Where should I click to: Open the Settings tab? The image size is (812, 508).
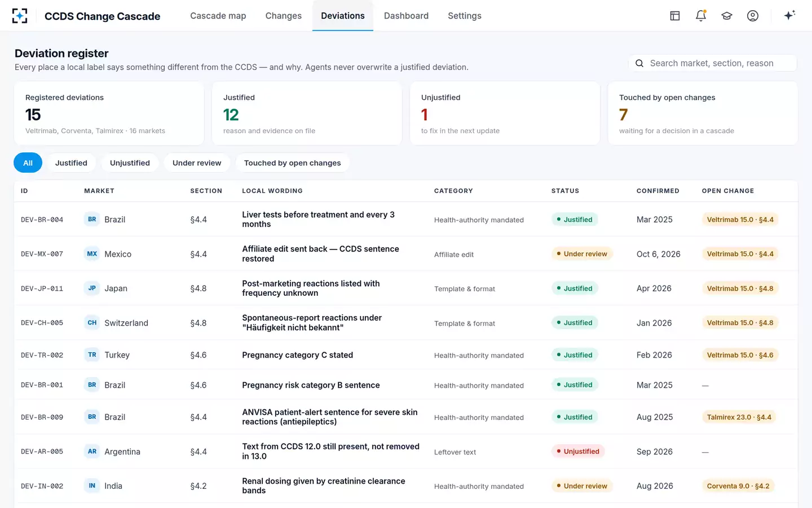[465, 16]
